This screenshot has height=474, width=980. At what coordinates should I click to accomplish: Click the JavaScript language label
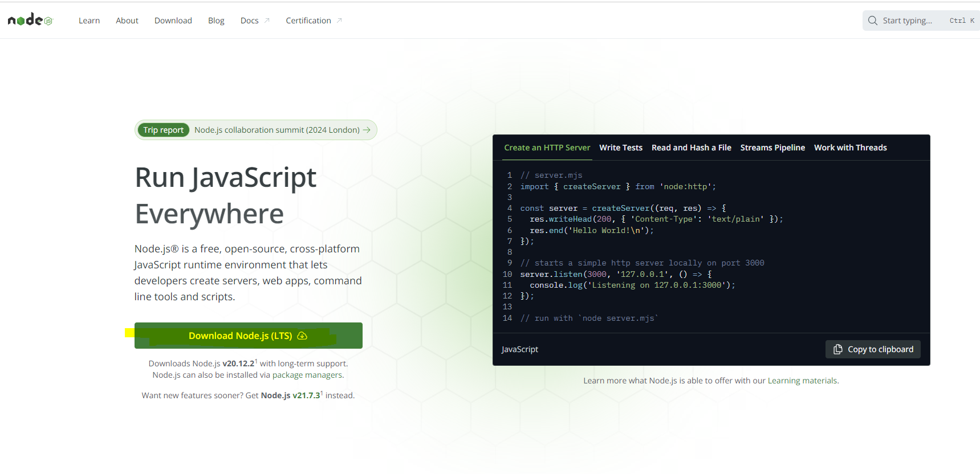tap(520, 349)
